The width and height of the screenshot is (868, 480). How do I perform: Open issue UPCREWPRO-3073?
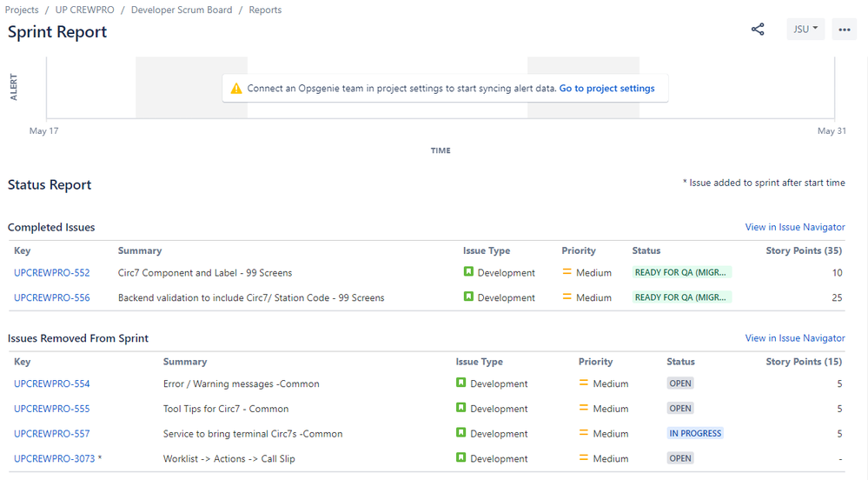pos(54,459)
